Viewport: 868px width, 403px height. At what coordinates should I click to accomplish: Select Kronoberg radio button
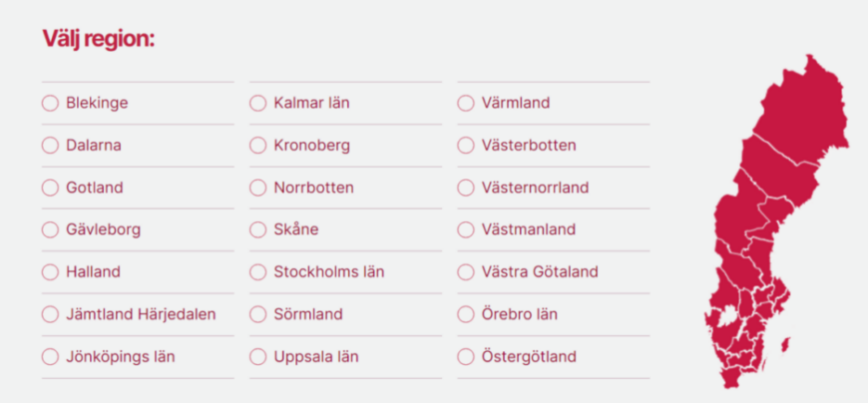258,146
